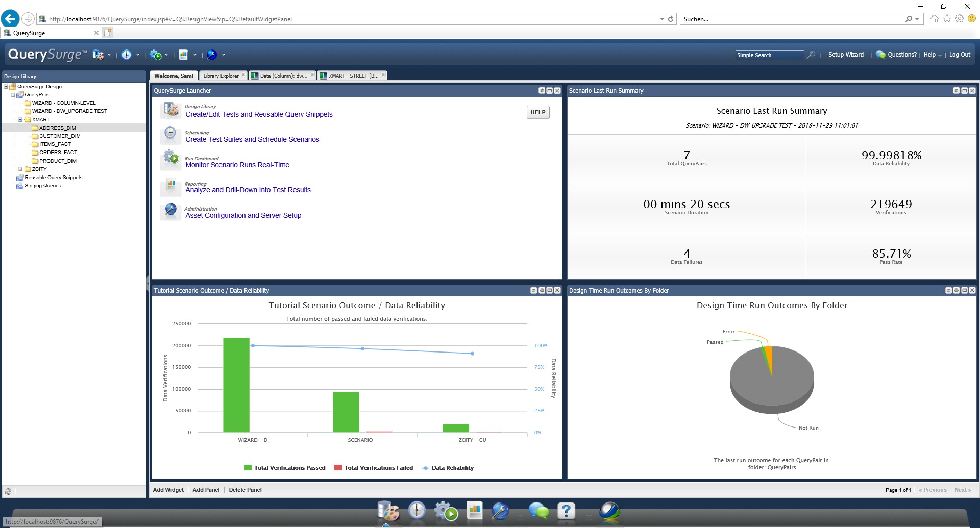Reload the page with the browser refresh icon
The width and height of the screenshot is (980, 528).
click(671, 19)
